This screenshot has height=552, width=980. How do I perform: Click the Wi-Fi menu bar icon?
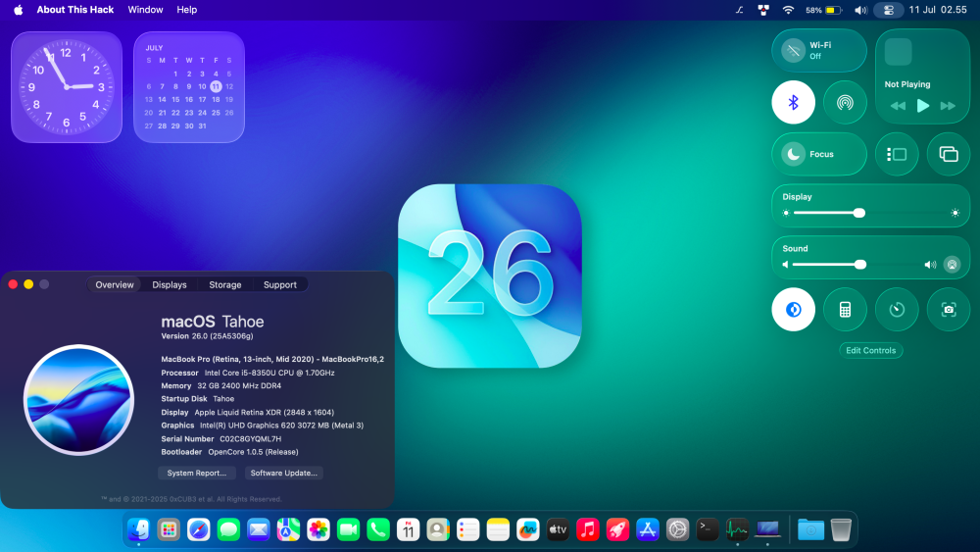tap(788, 10)
